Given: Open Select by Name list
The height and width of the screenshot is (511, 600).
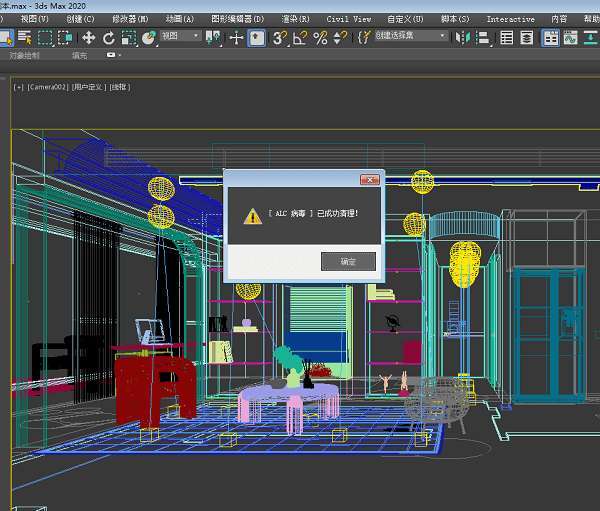Looking at the screenshot, I should coord(24,37).
